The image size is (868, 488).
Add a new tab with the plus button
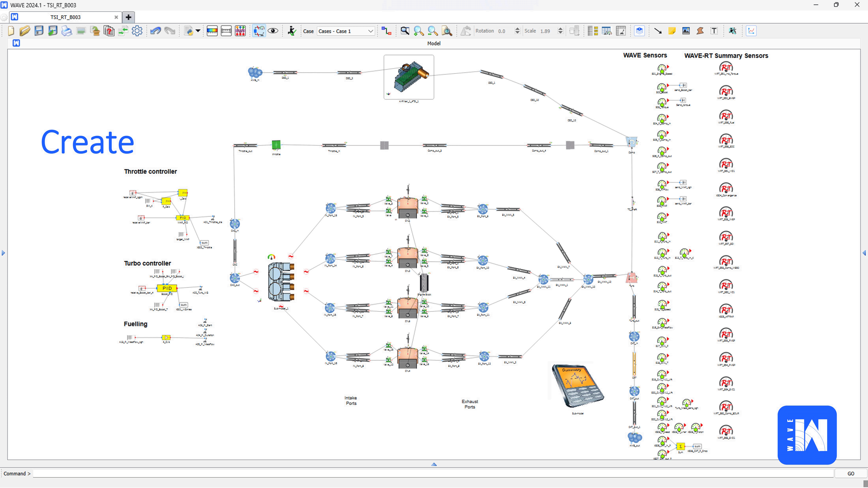tap(128, 17)
